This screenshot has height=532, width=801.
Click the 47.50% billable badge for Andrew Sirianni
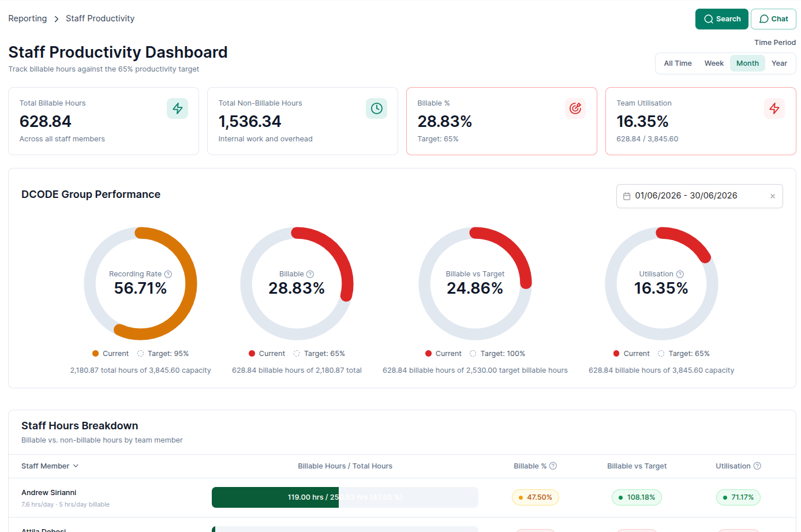point(536,497)
